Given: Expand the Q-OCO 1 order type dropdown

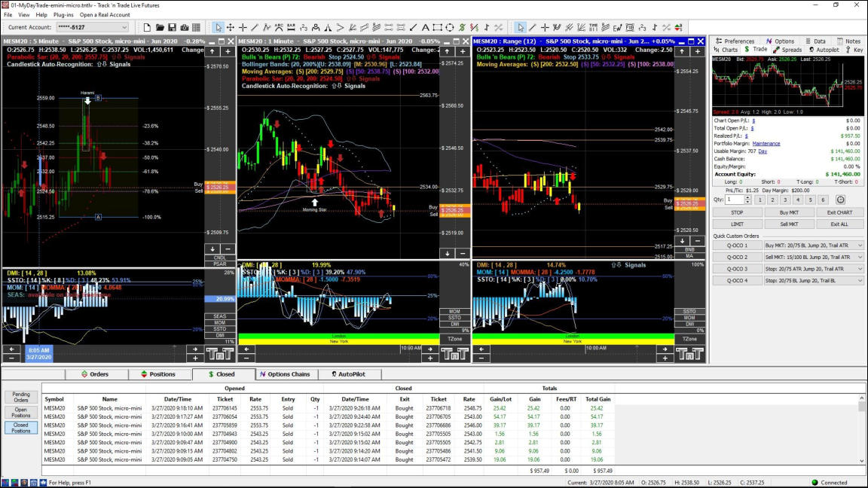Looking at the screenshot, I should coord(860,245).
